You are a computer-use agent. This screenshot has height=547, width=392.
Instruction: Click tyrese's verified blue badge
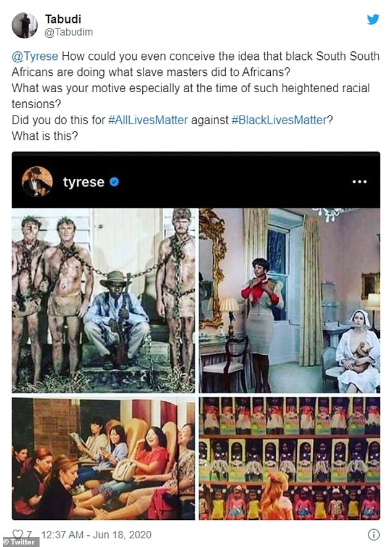pos(114,182)
